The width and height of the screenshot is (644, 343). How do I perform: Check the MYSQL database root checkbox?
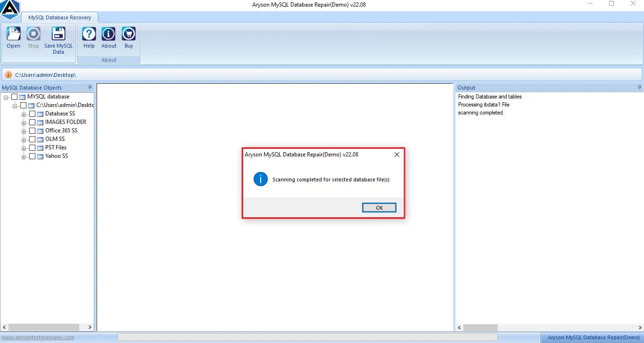point(14,97)
